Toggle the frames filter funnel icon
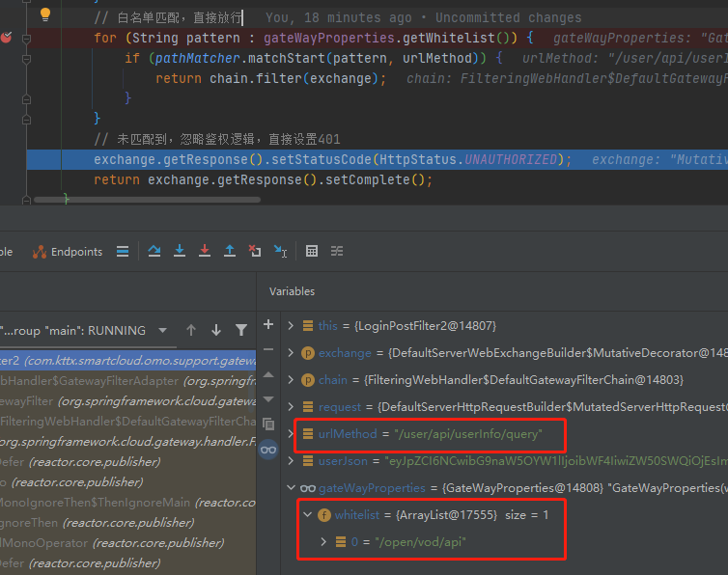 pyautogui.click(x=241, y=330)
